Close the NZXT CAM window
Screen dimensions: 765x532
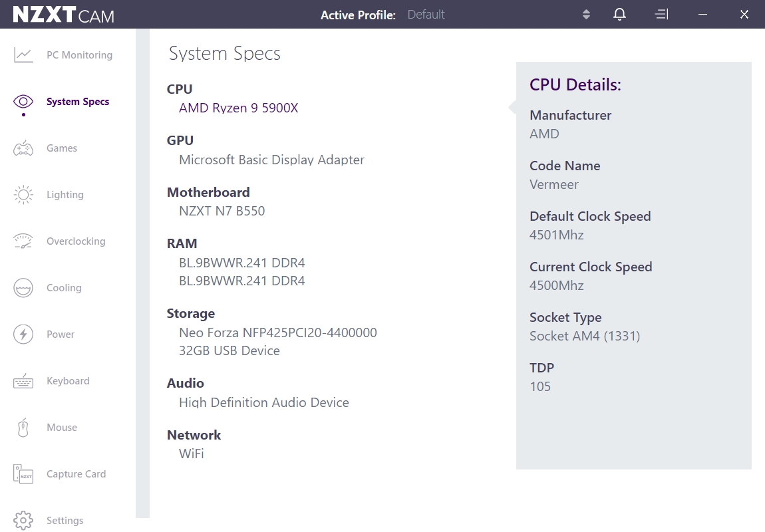click(x=744, y=14)
